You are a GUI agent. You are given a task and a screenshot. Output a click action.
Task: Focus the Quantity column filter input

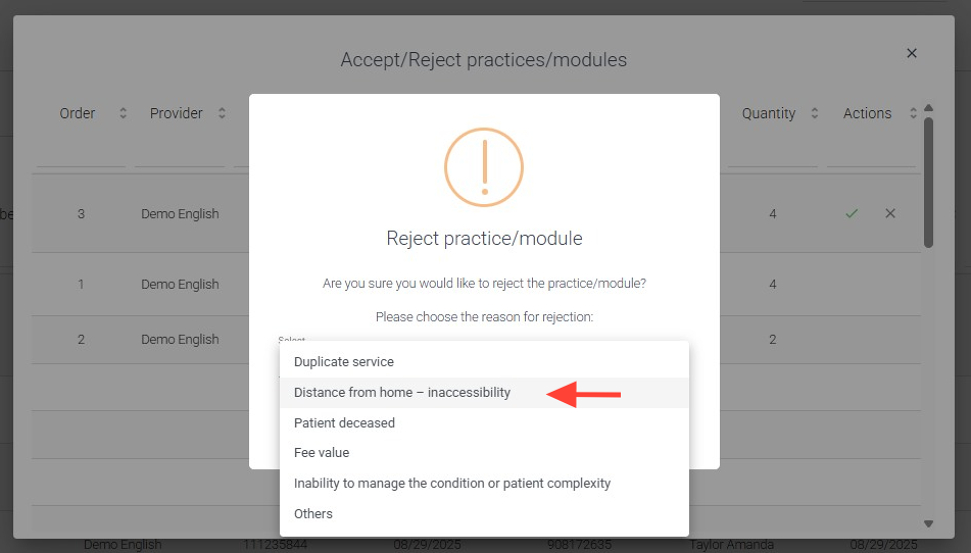(x=772, y=154)
